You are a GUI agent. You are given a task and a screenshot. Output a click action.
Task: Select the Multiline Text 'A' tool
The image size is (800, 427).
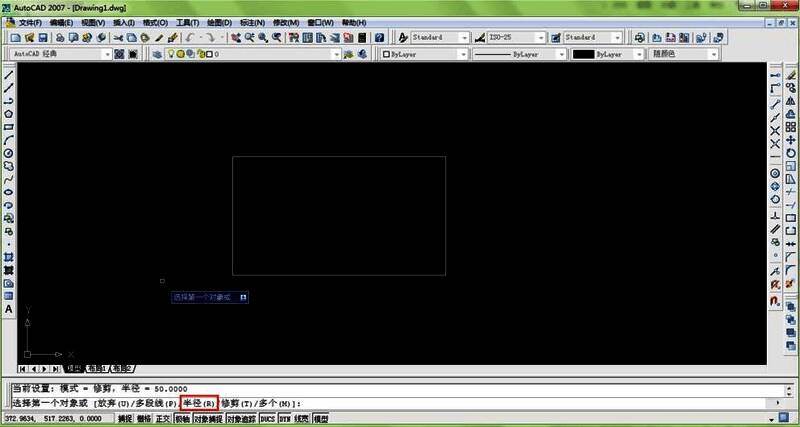pos(9,309)
